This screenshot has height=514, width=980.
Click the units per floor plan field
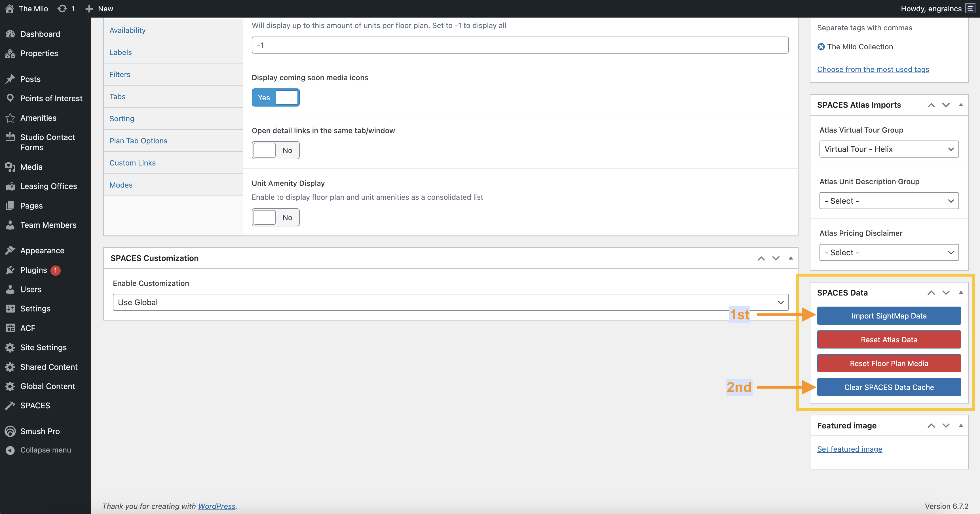coord(520,45)
